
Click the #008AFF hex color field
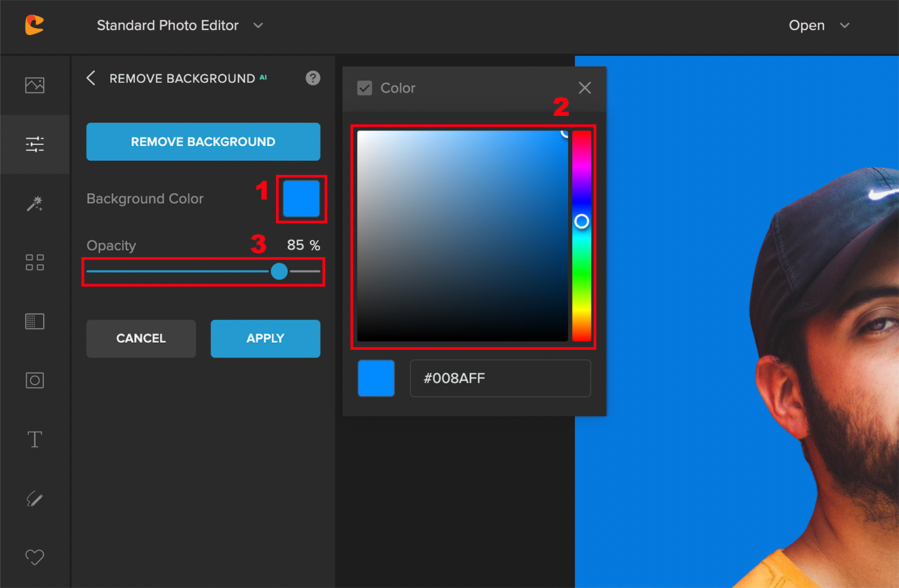[x=500, y=378]
